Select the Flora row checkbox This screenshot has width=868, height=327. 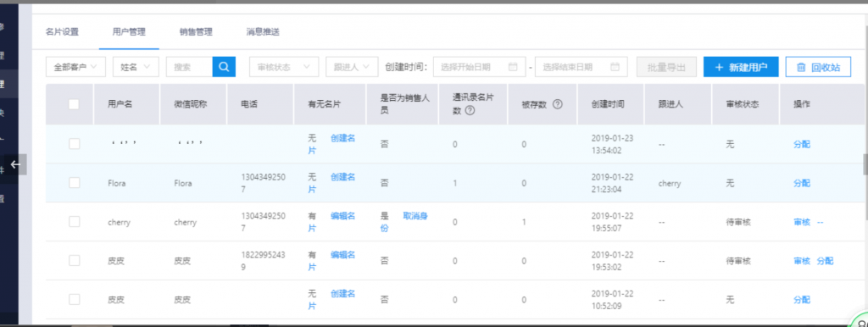75,183
